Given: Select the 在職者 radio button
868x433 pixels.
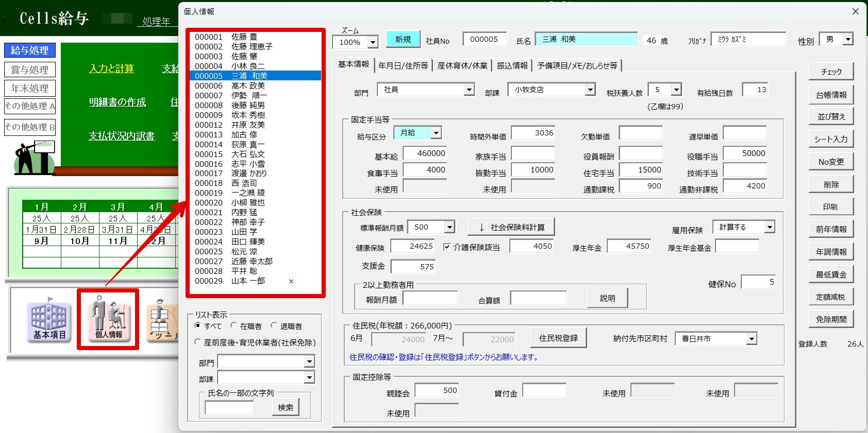Looking at the screenshot, I should click(233, 325).
